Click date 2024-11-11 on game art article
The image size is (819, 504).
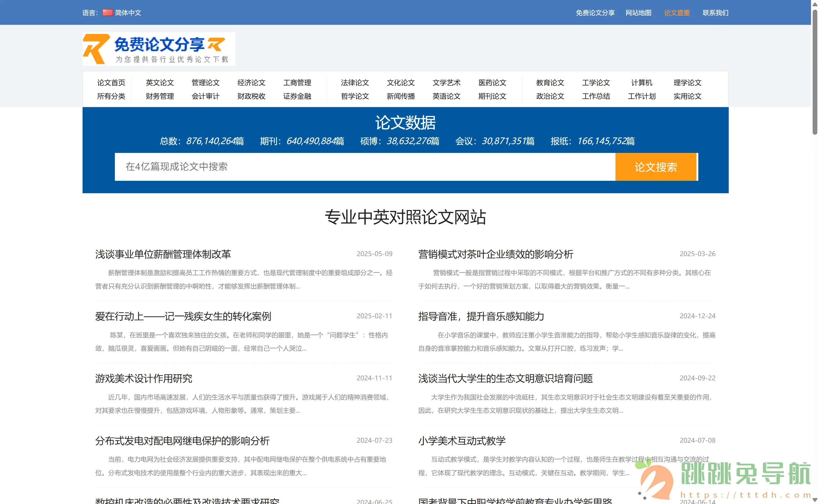point(374,378)
